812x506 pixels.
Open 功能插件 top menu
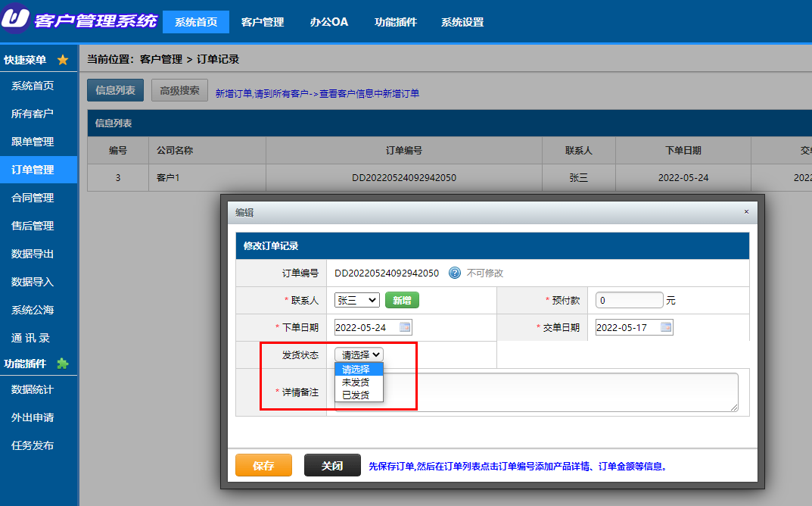point(396,22)
